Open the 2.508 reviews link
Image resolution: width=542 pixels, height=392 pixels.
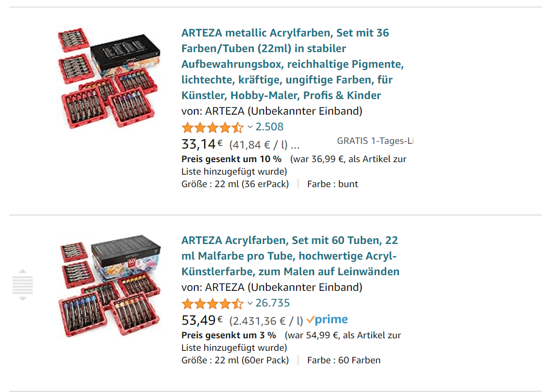point(269,127)
